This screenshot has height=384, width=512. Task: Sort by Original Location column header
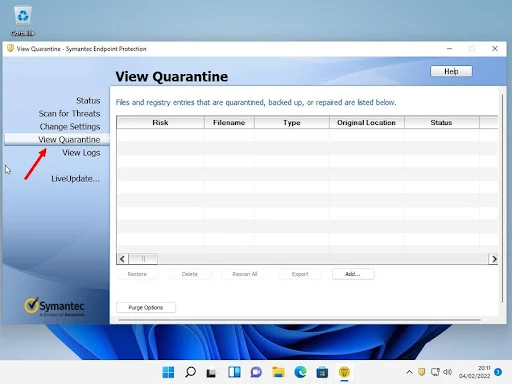[x=366, y=123]
